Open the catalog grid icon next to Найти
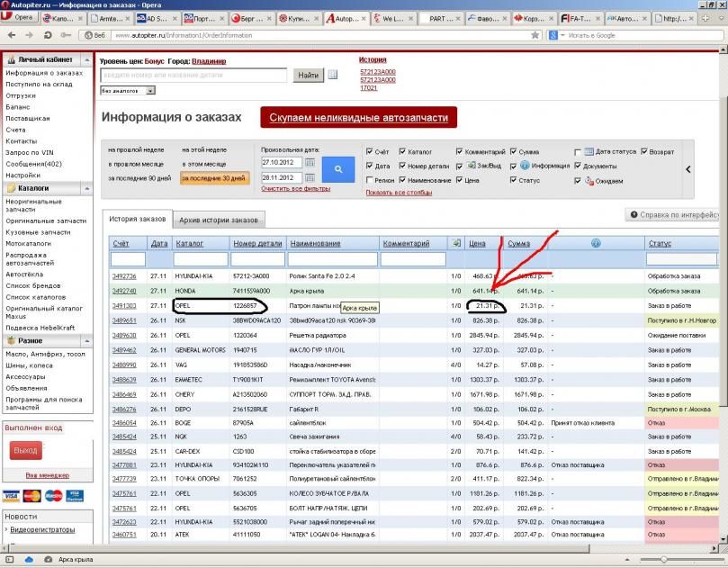 click(x=332, y=75)
